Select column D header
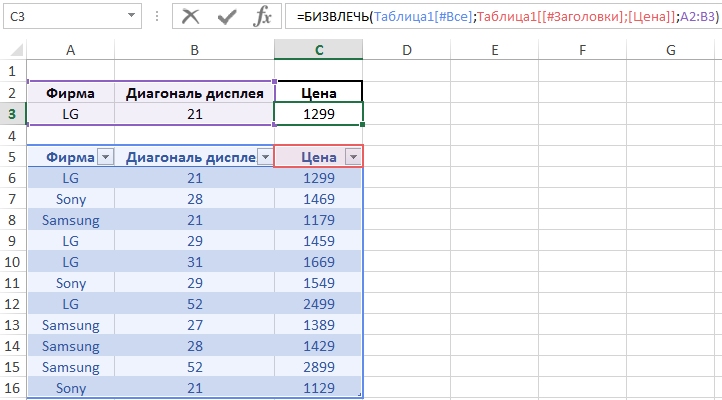The image size is (722, 400). [407, 50]
